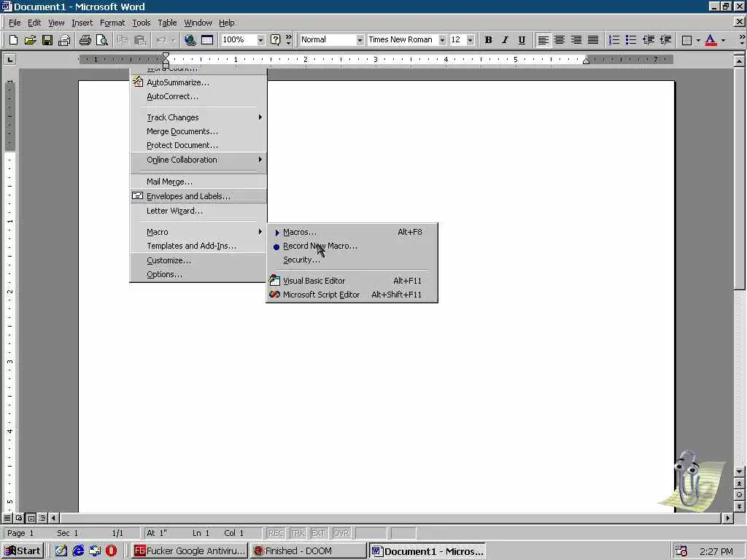The width and height of the screenshot is (747, 560).
Task: Copy selection using the toolbar Copy icon
Action: click(123, 40)
